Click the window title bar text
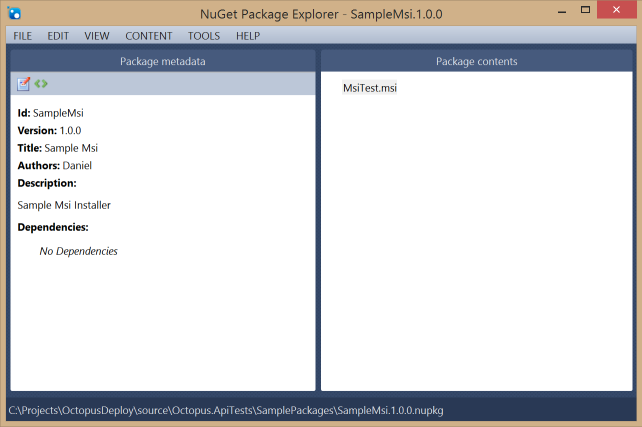This screenshot has width=642, height=427. 320,13
